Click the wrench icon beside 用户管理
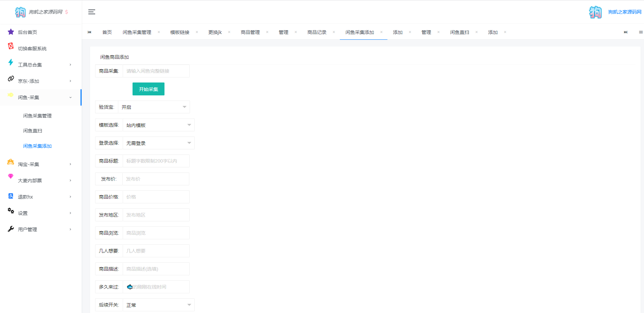The height and width of the screenshot is (313, 644). tap(11, 229)
